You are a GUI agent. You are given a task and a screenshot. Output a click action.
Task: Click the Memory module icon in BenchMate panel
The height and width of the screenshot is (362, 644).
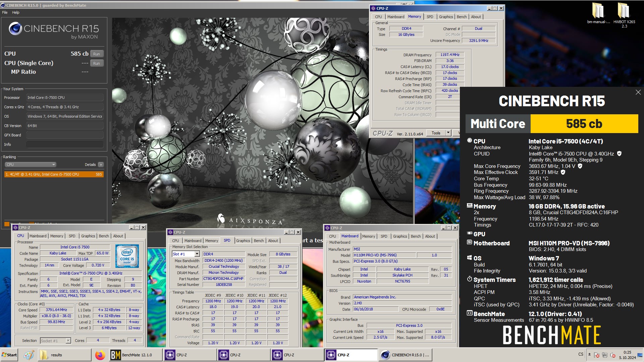point(470,205)
